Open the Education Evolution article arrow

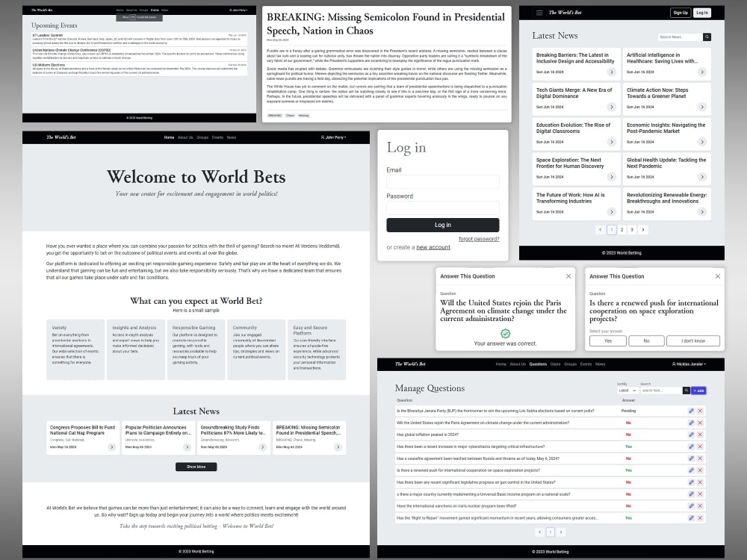click(x=612, y=142)
